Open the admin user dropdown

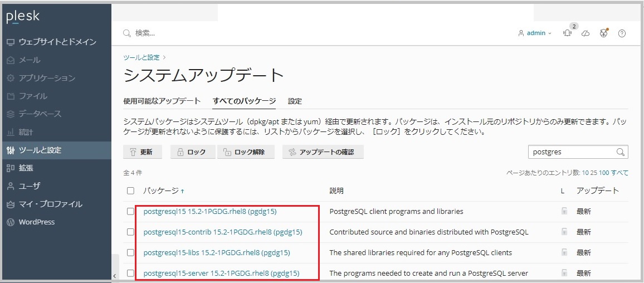535,33
